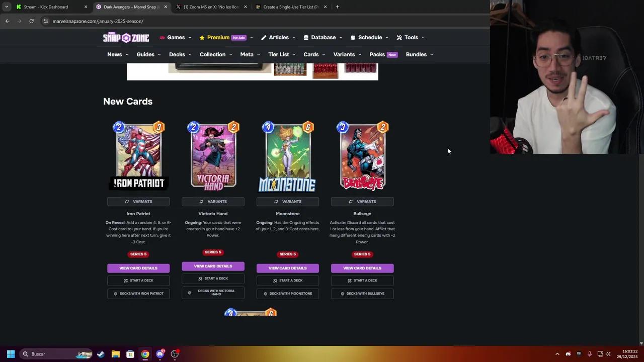Open the Guides submenu
Viewport: 644px width, 362px height.
tap(149, 54)
